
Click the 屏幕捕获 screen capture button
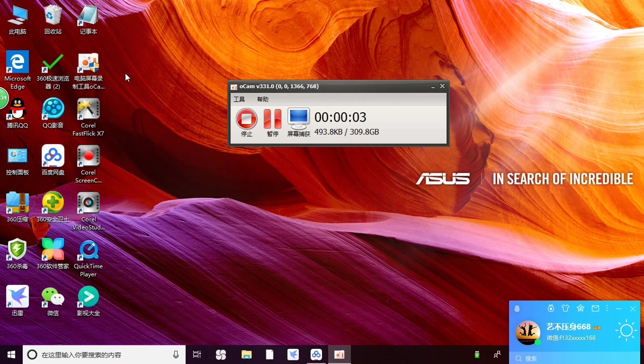(x=299, y=119)
